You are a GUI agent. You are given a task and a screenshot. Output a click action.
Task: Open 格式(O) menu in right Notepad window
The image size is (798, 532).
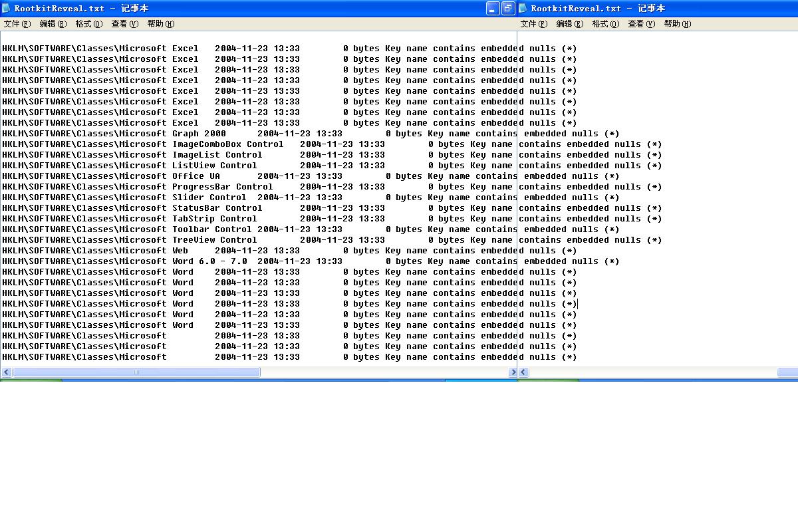click(606, 24)
